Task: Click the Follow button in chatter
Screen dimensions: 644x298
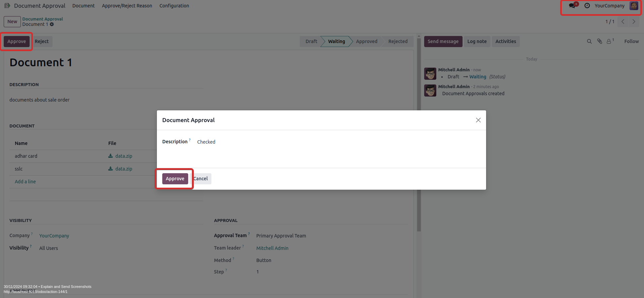Action: [631, 41]
